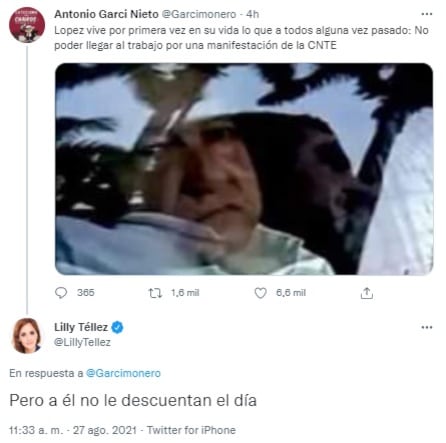Viewport: 446px width, 443px height.
Task: Click the Twitter for iPhone source label
Action: pyautogui.click(x=191, y=430)
